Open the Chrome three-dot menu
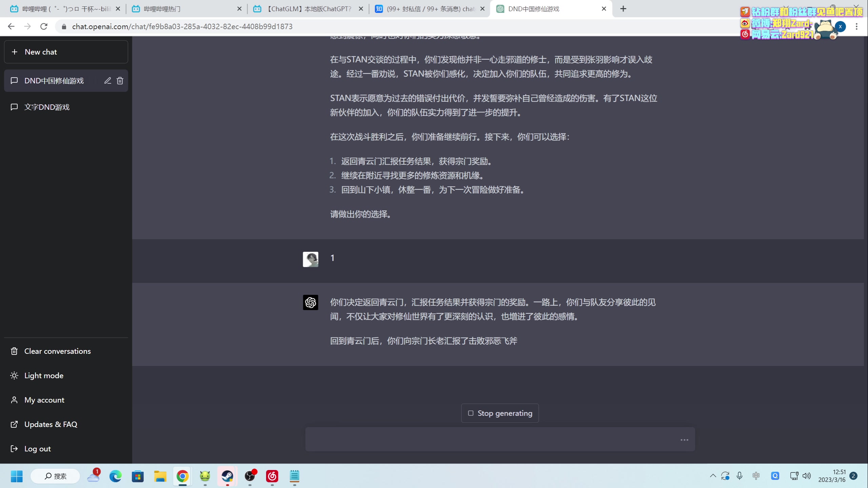Image resolution: width=868 pixels, height=488 pixels. (x=856, y=26)
